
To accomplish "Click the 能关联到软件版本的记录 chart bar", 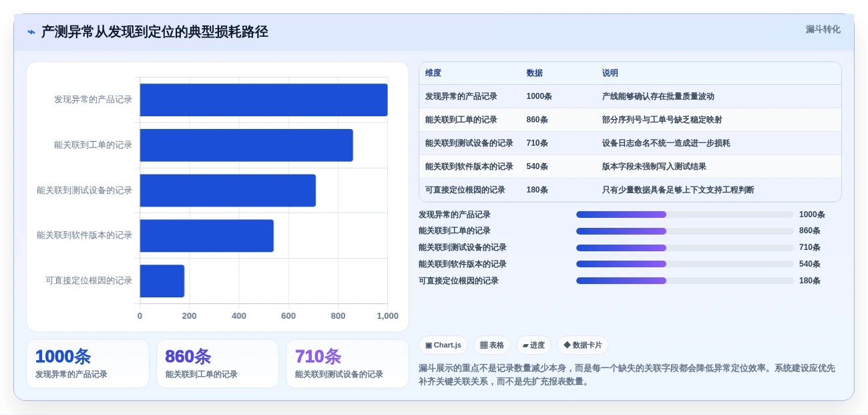I will [x=207, y=235].
